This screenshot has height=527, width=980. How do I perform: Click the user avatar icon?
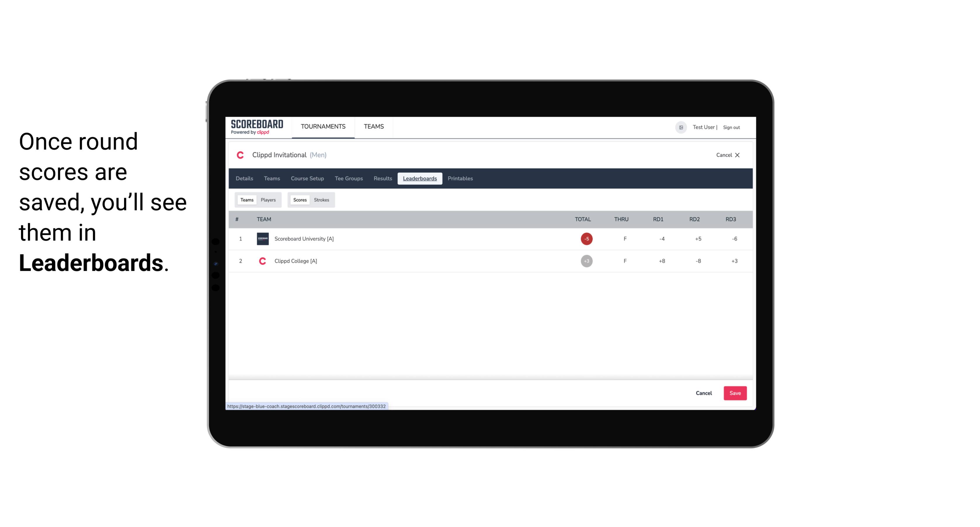point(681,127)
